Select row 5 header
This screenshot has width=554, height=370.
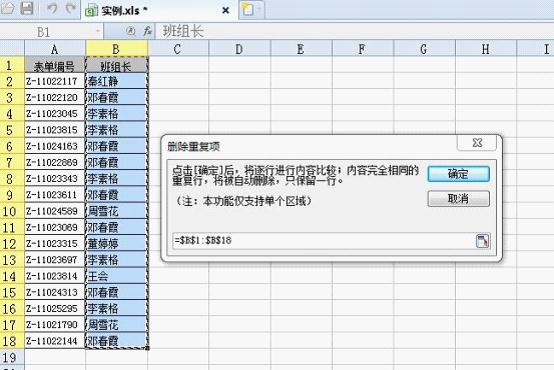[12, 130]
